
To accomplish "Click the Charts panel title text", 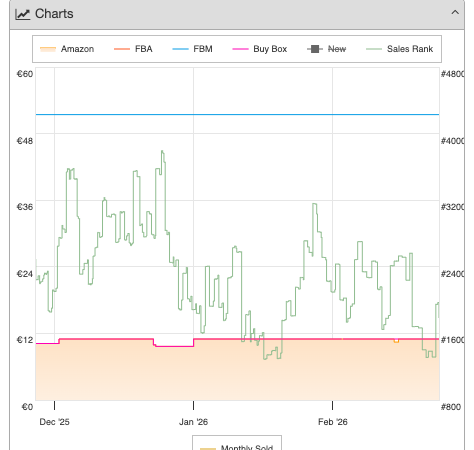I will pos(54,14).
